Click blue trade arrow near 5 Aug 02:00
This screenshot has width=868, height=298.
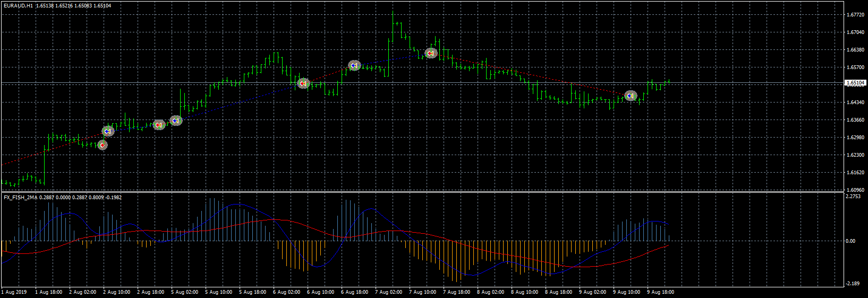point(176,121)
